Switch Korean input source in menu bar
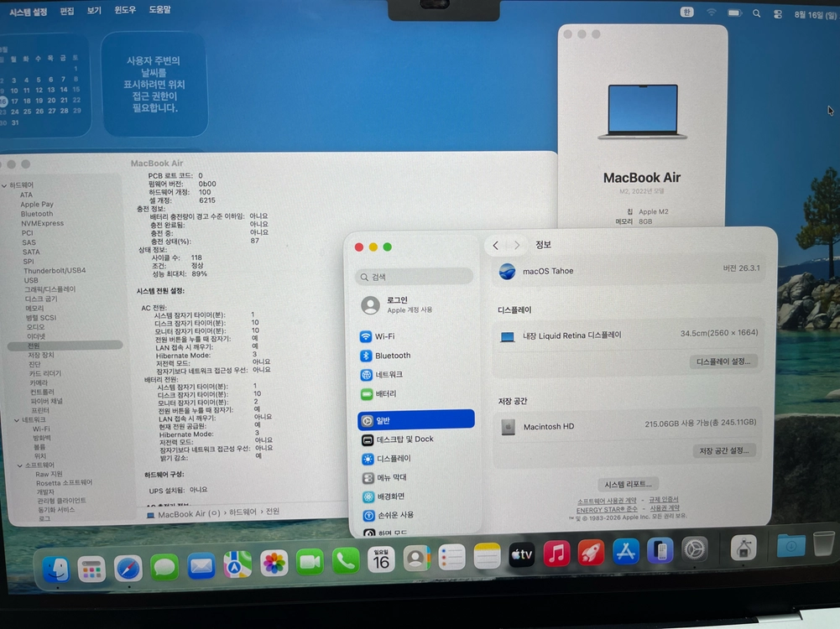Viewport: 840px width, 629px height. coord(686,12)
